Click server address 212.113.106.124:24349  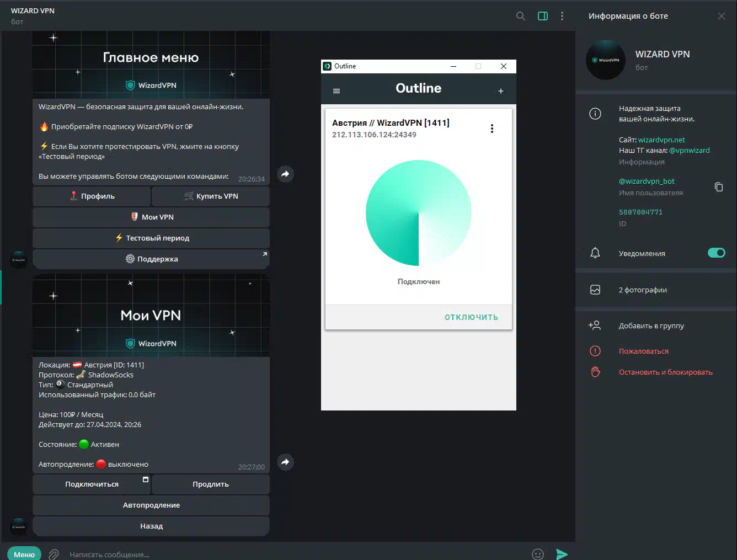point(374,135)
